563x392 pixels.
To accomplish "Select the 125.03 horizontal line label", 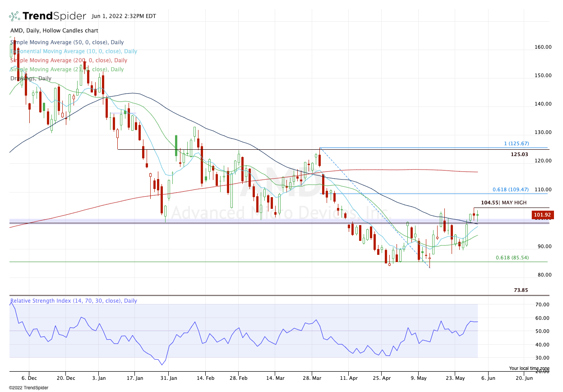I will (x=519, y=154).
